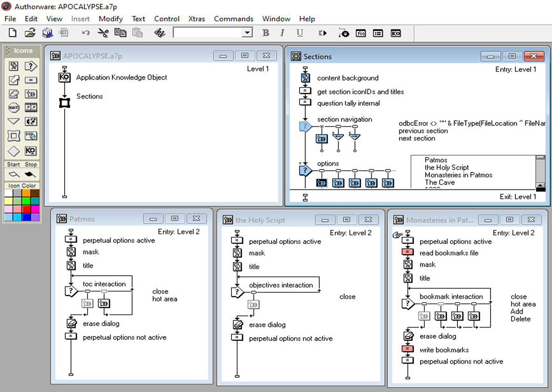The width and height of the screenshot is (552, 392).
Task: Select the section navigation interaction icon
Action: click(305, 126)
